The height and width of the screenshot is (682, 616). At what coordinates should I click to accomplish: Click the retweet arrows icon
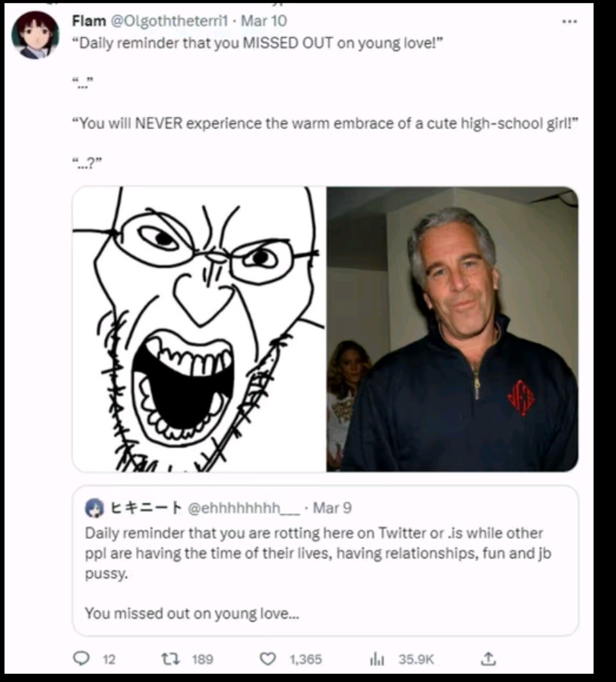pos(170,659)
